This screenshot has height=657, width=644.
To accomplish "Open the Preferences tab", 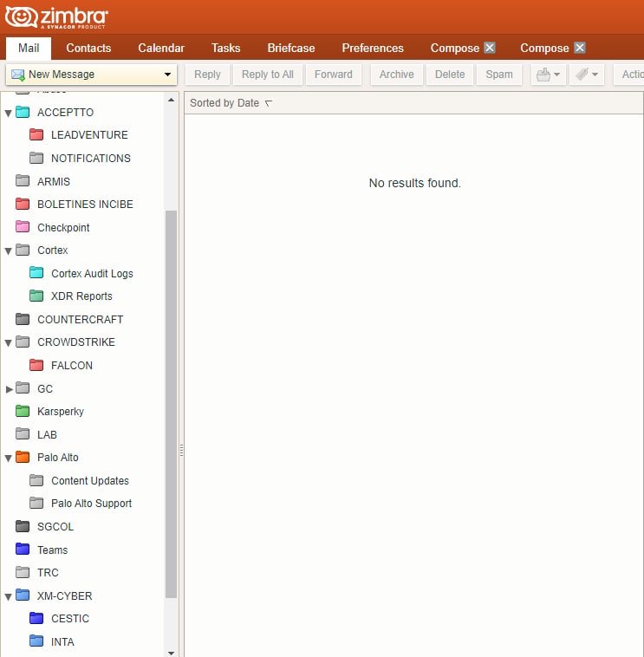I will click(x=373, y=49).
